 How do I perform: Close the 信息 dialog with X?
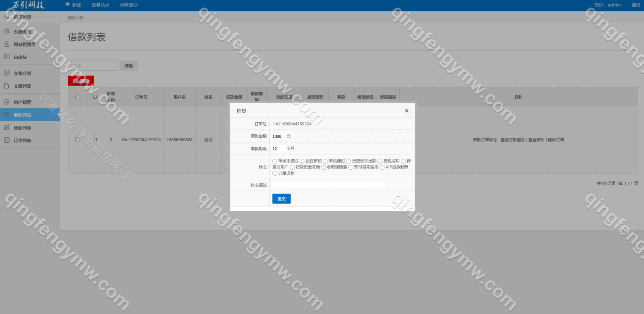(x=407, y=110)
